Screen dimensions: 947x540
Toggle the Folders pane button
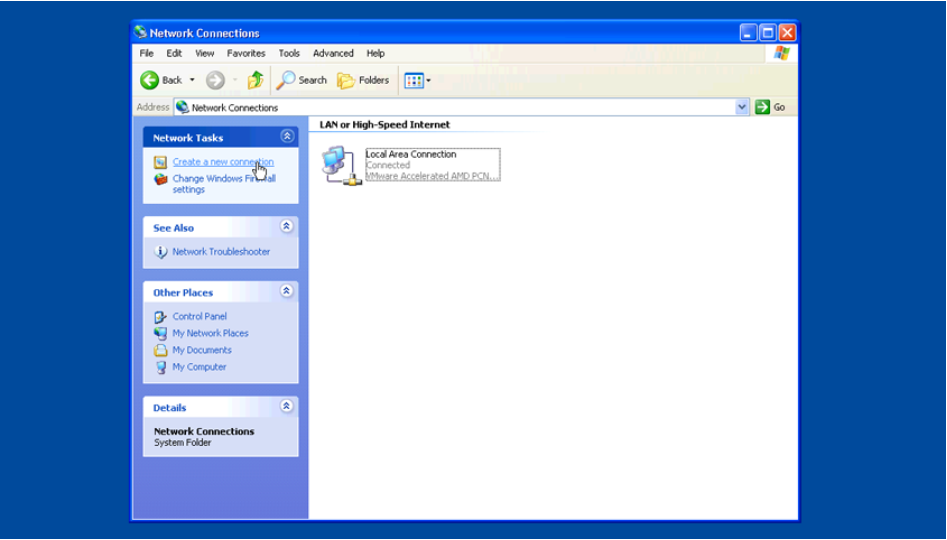(363, 80)
